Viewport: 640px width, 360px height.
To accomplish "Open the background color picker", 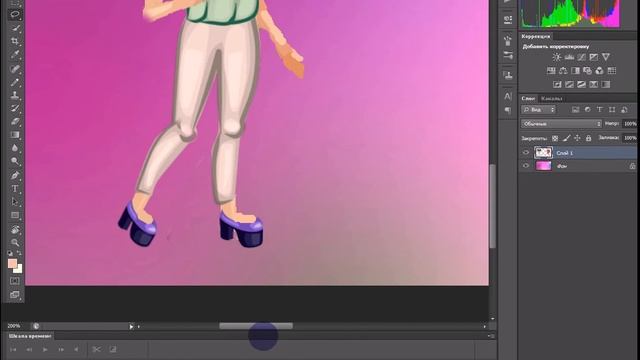I will coord(19,269).
